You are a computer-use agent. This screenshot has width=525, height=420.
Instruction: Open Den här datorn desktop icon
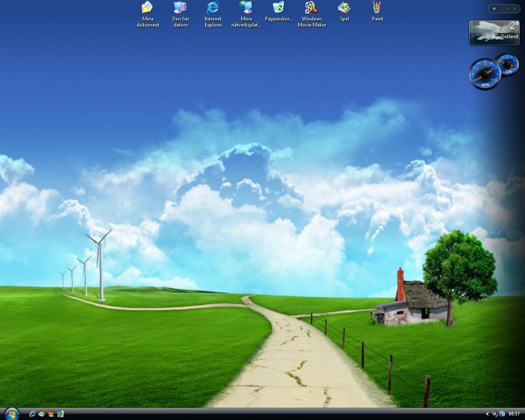click(x=180, y=8)
